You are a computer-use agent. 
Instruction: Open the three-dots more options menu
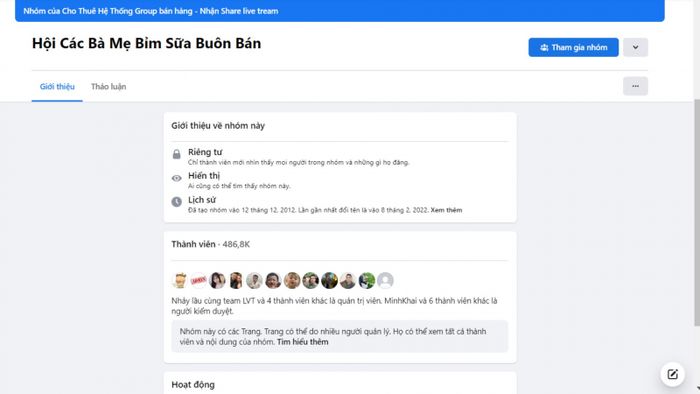pos(635,86)
